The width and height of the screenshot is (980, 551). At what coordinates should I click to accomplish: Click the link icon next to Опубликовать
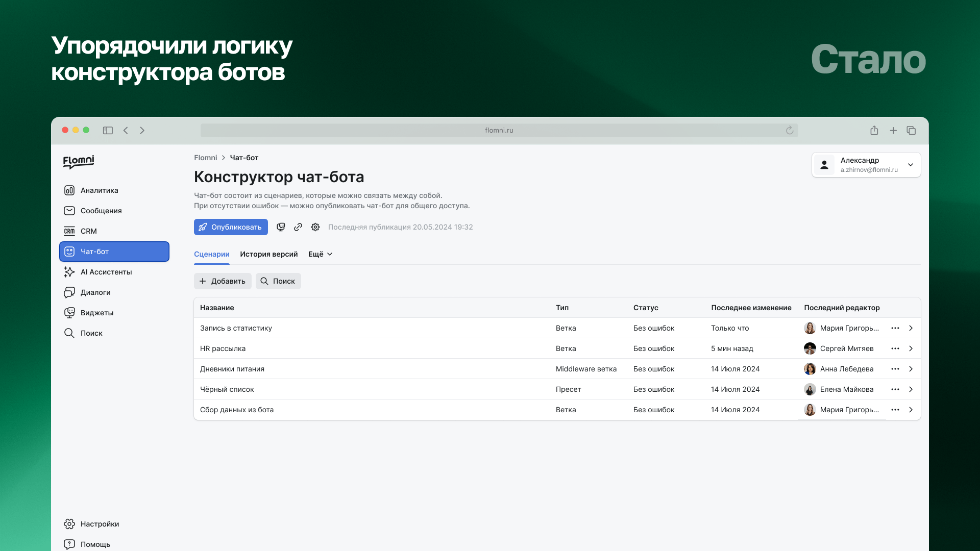(x=298, y=227)
